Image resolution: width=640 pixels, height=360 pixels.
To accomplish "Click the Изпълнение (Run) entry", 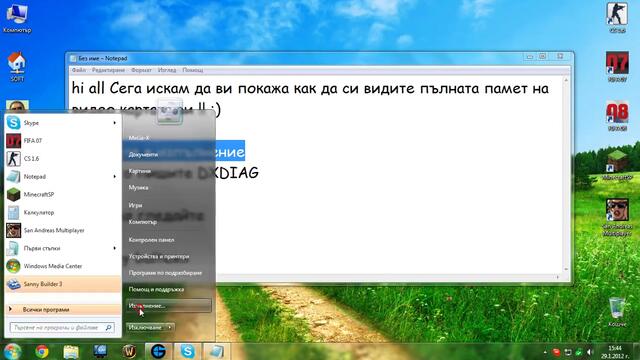I will (x=169, y=306).
